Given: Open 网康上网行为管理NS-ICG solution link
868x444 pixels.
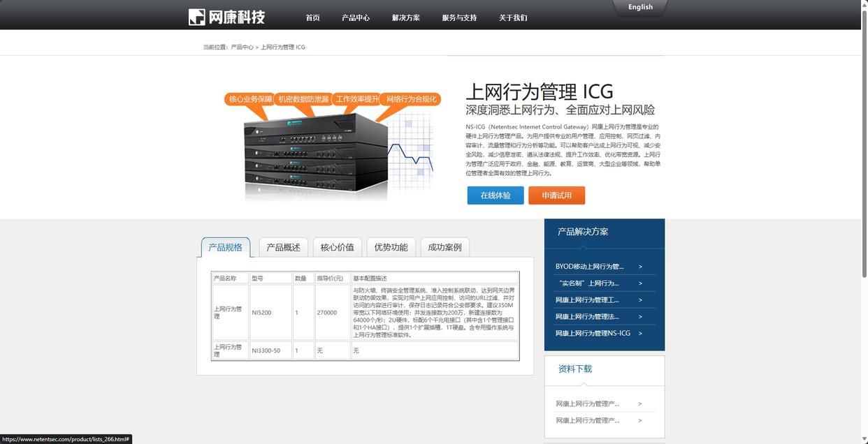Looking at the screenshot, I should tap(593, 334).
